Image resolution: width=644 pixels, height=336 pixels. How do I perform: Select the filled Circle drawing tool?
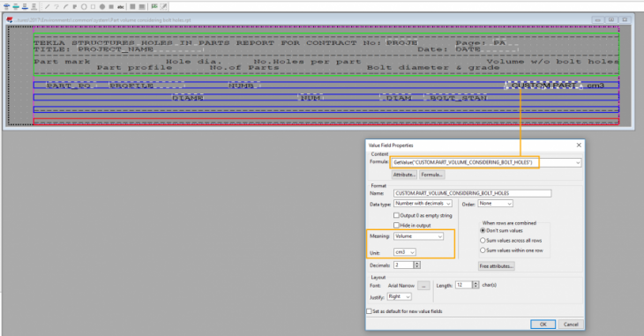click(x=101, y=6)
